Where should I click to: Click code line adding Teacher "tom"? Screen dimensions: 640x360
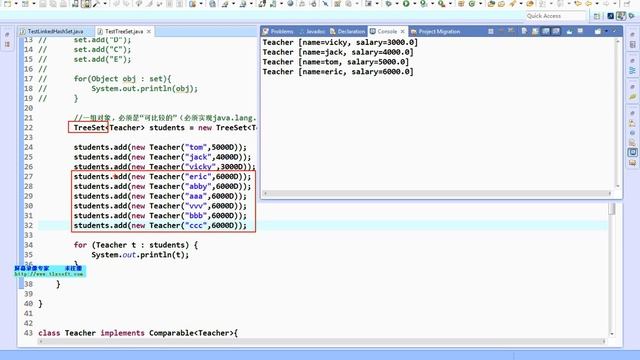point(160,147)
